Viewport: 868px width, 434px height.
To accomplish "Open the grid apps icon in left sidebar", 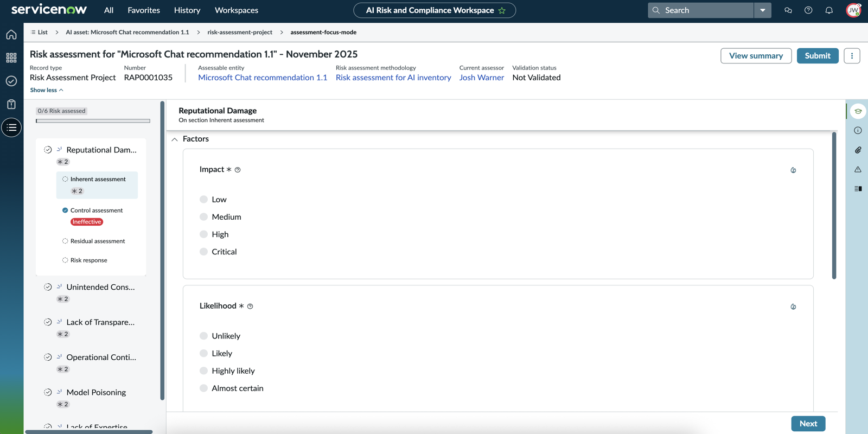I will 11,58.
